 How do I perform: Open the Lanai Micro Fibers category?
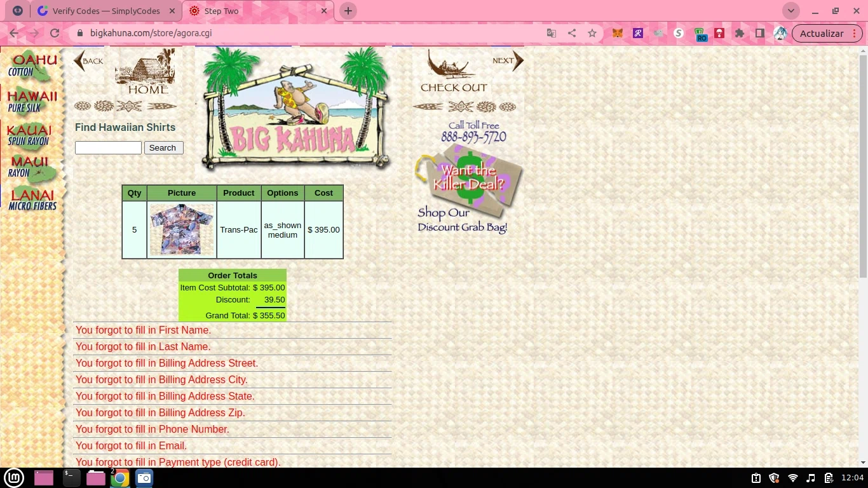[x=32, y=200]
